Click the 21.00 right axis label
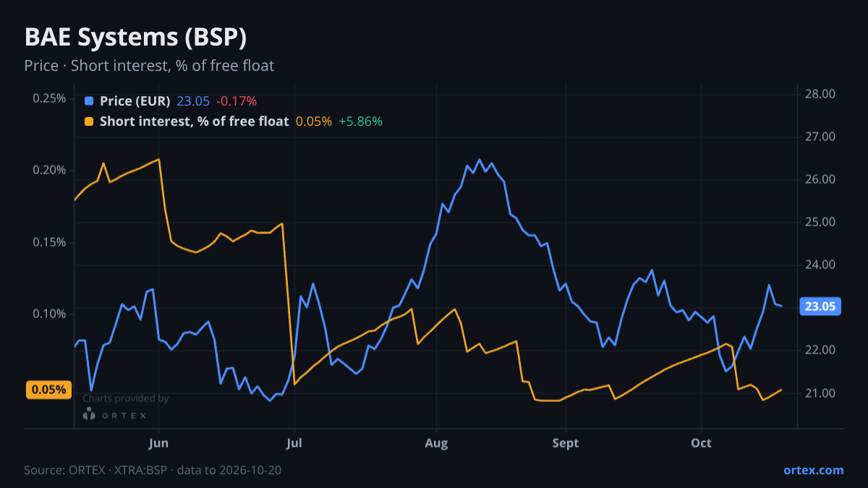Viewport: 868px width, 488px height. [820, 393]
